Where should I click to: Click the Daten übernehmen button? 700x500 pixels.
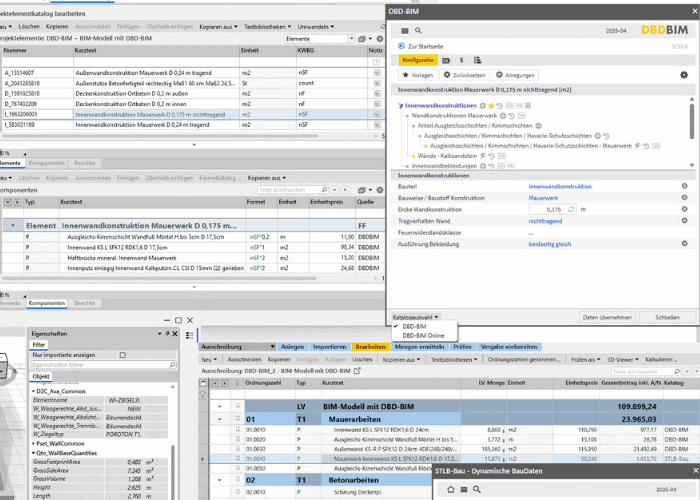coord(607,317)
